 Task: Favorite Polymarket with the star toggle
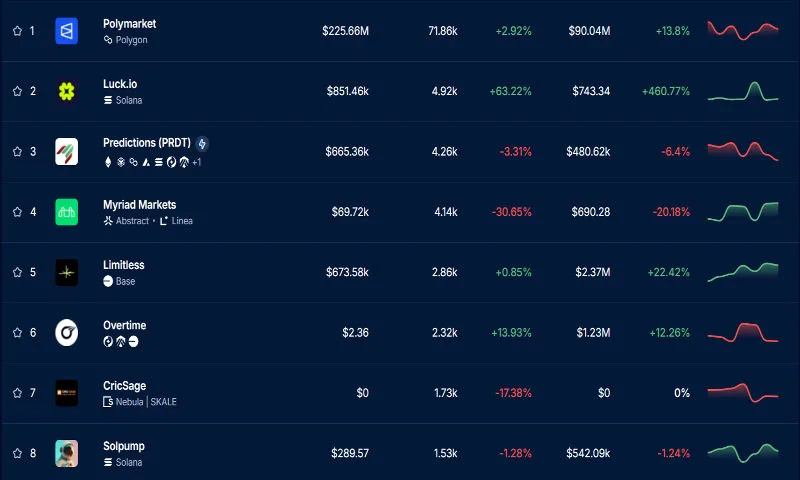(17, 31)
